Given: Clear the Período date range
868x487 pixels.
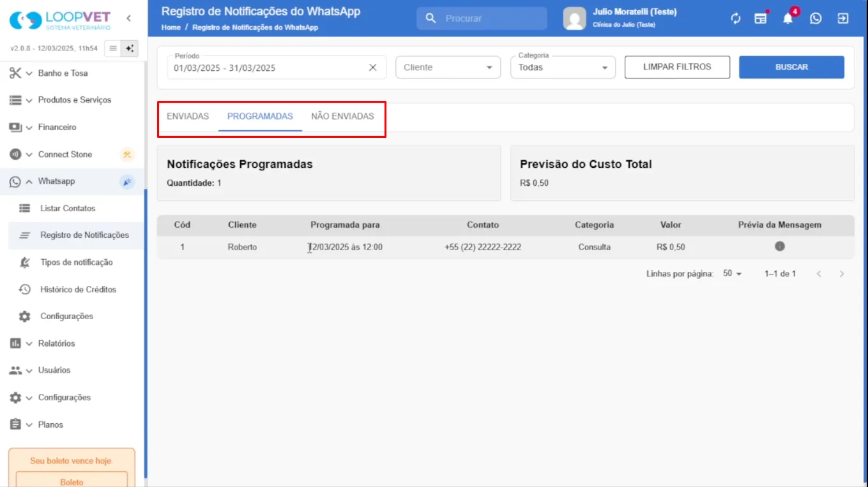Looking at the screenshot, I should coord(373,68).
